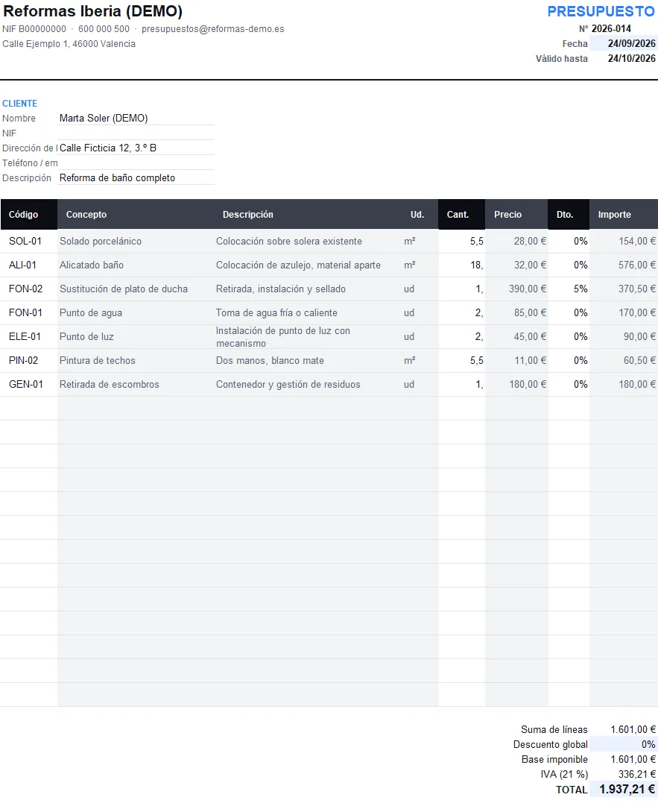Click the Válido hasta date 24/10/2026

click(x=631, y=58)
